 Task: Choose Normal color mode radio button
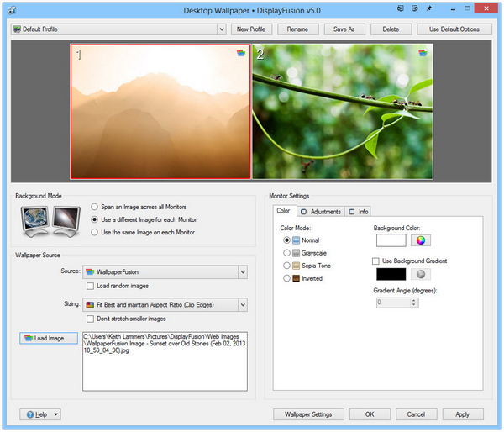286,240
